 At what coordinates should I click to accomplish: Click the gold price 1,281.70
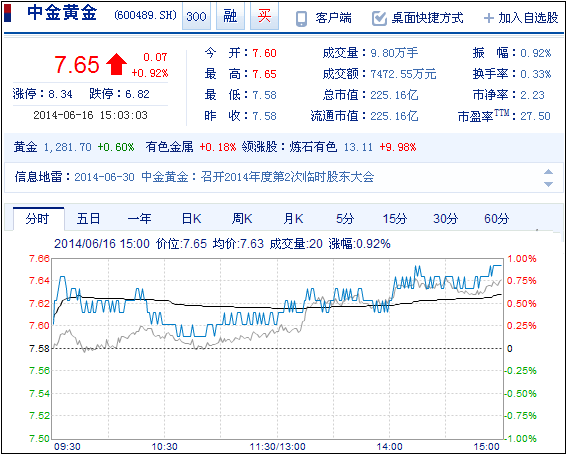click(x=68, y=147)
